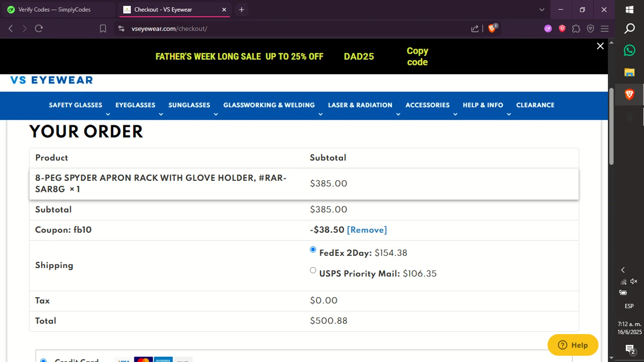Select FedEx 2Day shipping option
Screen dimensions: 644x362
[313, 249]
